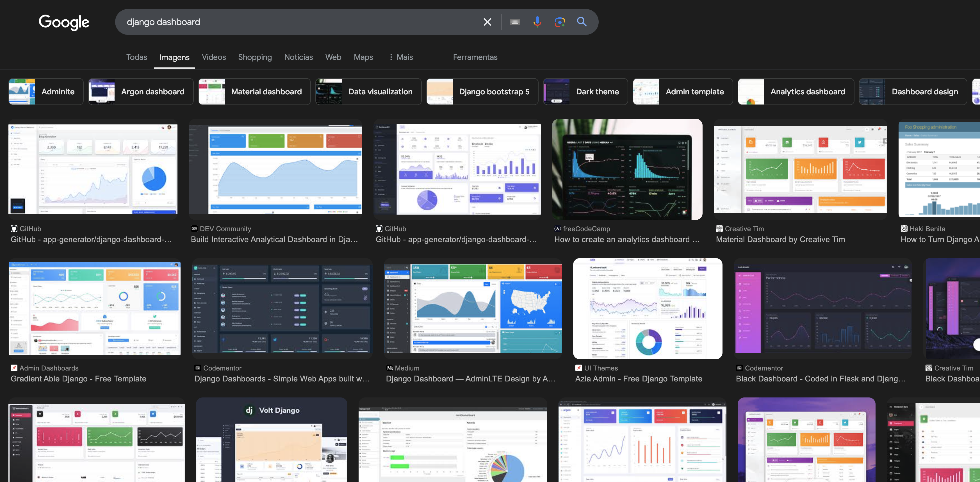This screenshot has height=482, width=980.
Task: Click 'Material Dashboard by Creative Tim' title
Action: pyautogui.click(x=780, y=240)
